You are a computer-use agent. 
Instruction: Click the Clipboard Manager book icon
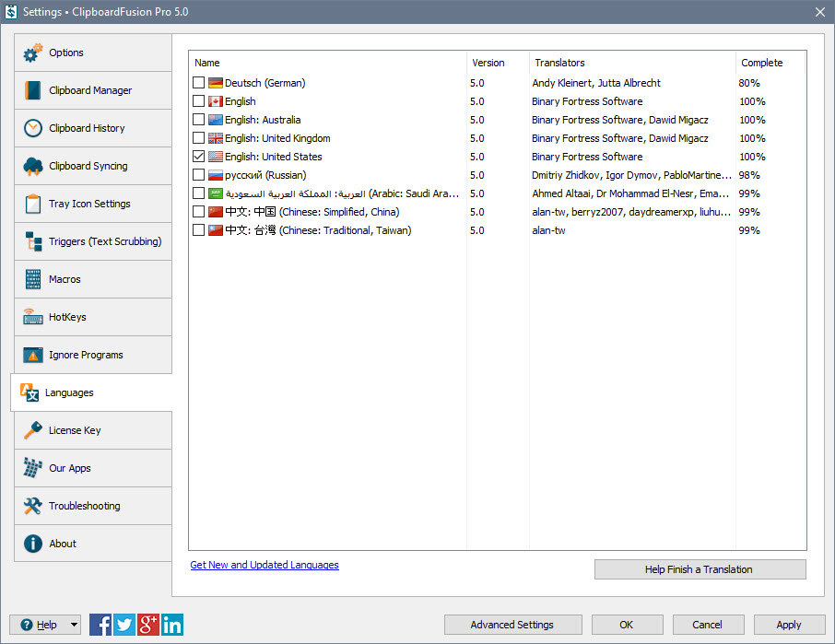pyautogui.click(x=33, y=90)
